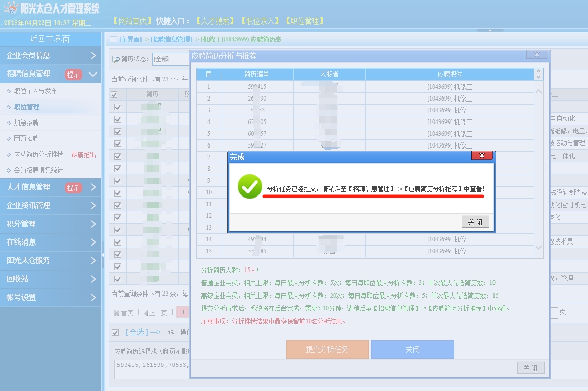Uncheck the first resume row checkbox
Image resolution: width=588 pixels, height=391 pixels.
pyautogui.click(x=117, y=107)
